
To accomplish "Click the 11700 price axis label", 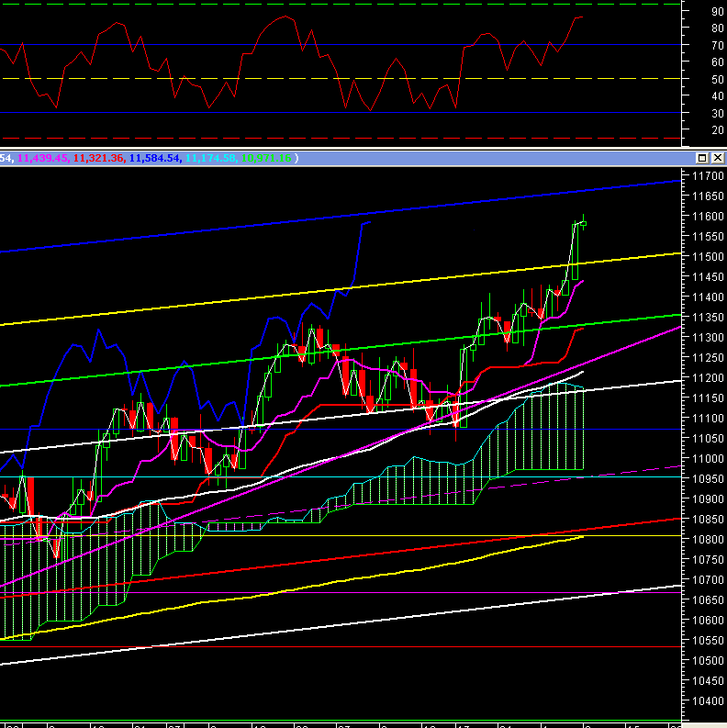I will [708, 176].
